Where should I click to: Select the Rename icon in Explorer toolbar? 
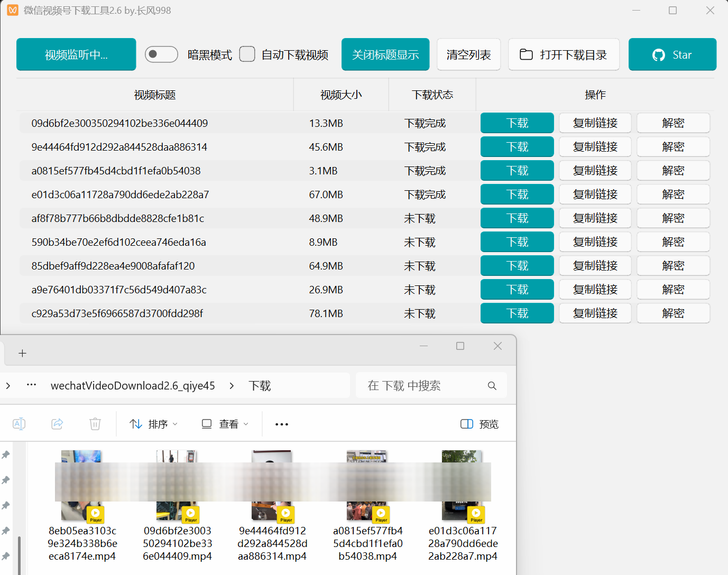pos(19,423)
